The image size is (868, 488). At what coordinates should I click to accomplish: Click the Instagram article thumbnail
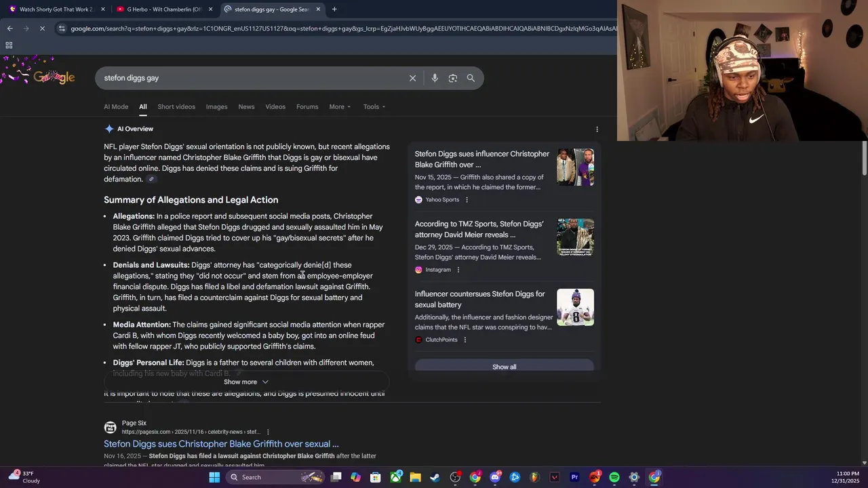tap(575, 237)
